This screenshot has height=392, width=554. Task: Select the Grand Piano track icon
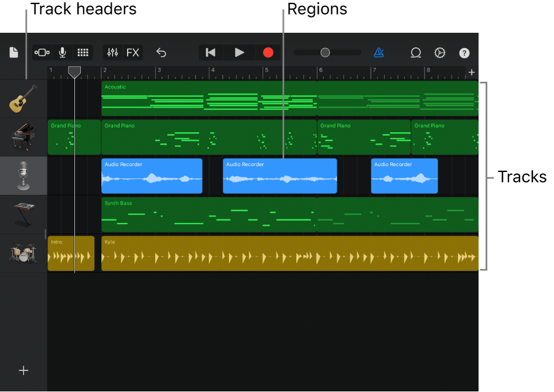pyautogui.click(x=23, y=137)
